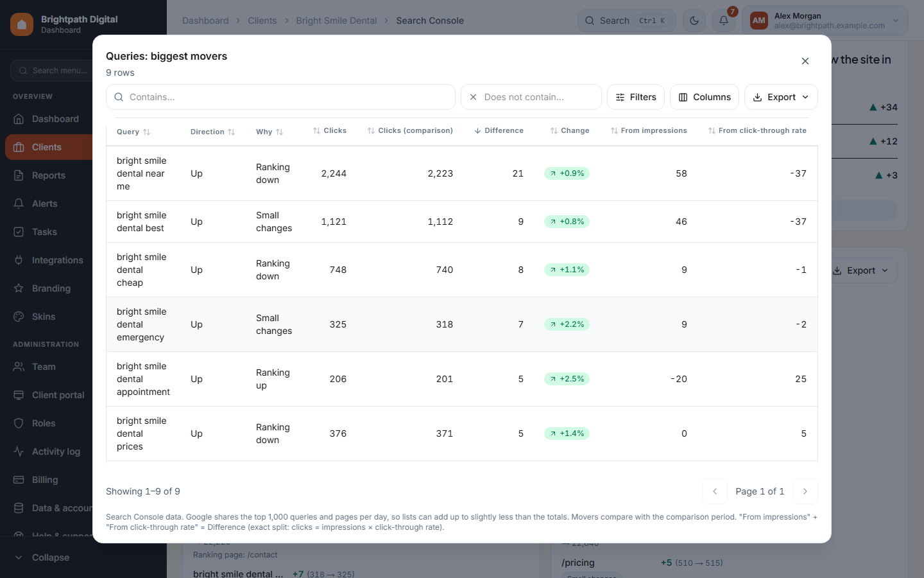Open Activity log in the sidebar
Viewport: 924px width, 578px height.
pyautogui.click(x=49, y=451)
